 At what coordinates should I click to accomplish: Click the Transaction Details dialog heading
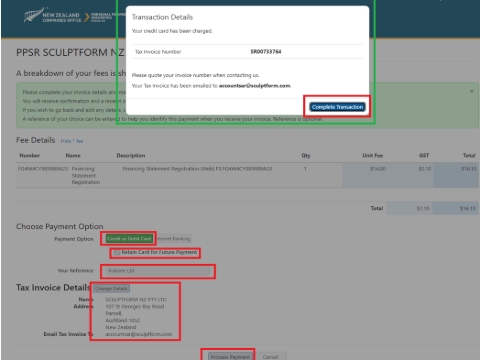(x=162, y=17)
